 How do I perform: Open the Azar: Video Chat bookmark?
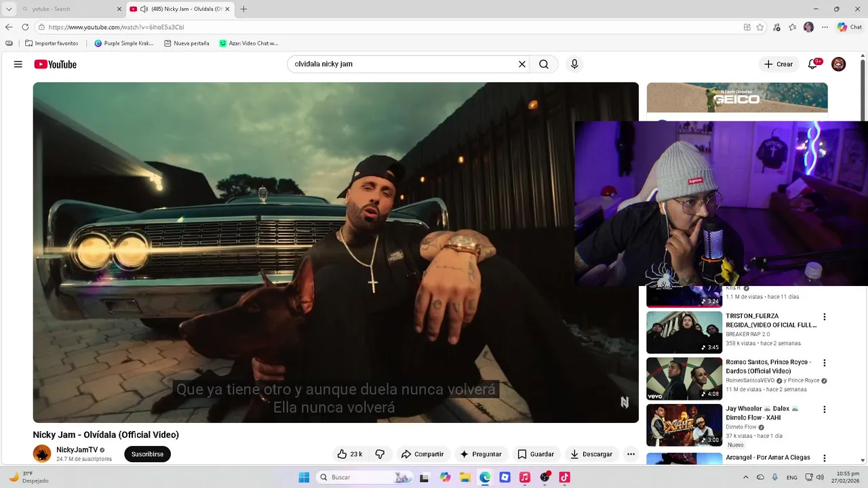point(248,43)
